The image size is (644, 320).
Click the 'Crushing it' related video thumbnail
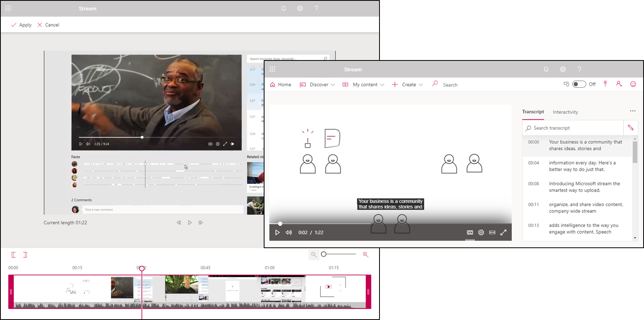click(255, 173)
